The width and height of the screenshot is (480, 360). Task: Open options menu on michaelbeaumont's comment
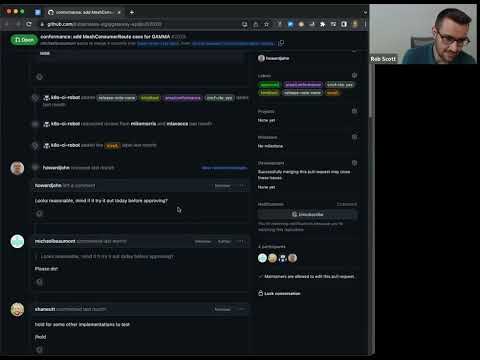(x=242, y=241)
